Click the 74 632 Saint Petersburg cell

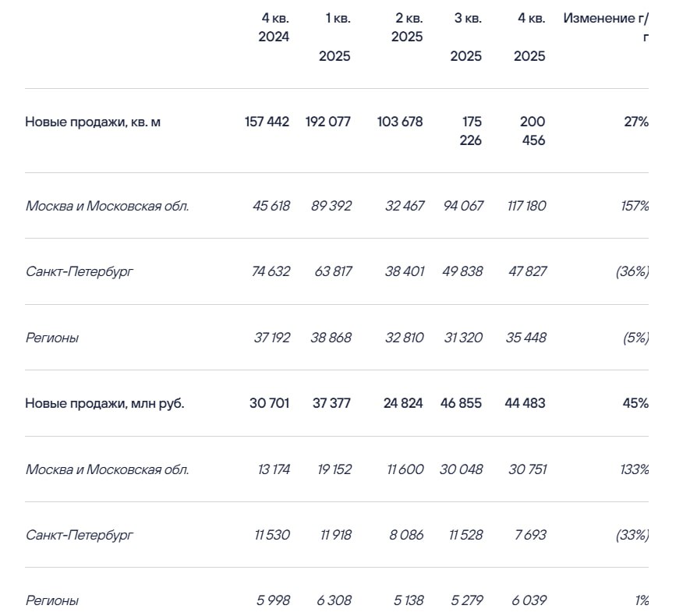click(x=271, y=271)
